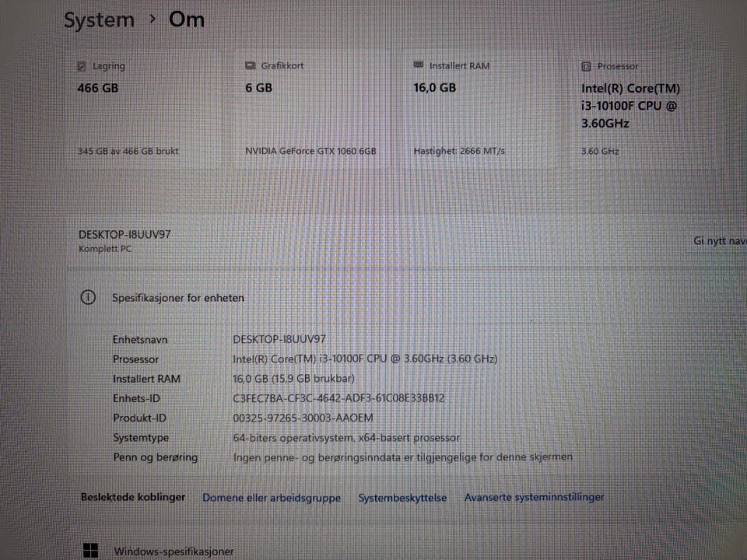Click the Komplett PC label
The image size is (747, 560).
[x=105, y=249]
